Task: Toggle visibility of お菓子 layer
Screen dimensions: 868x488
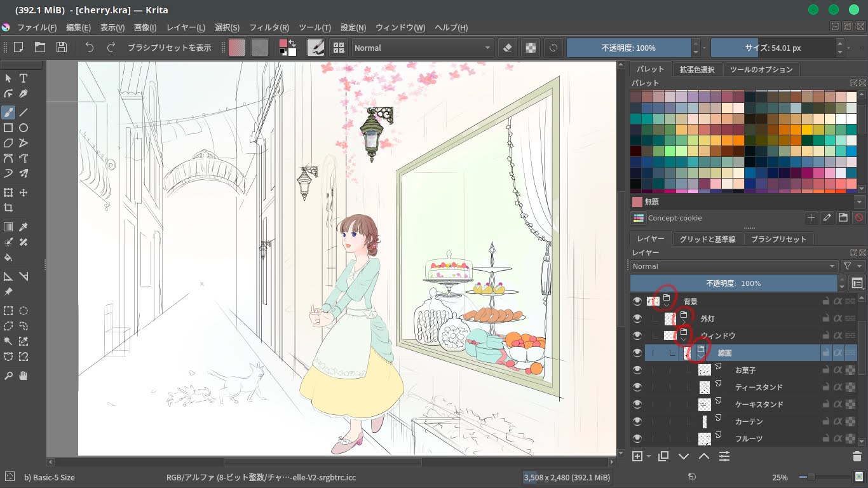Action: (637, 370)
